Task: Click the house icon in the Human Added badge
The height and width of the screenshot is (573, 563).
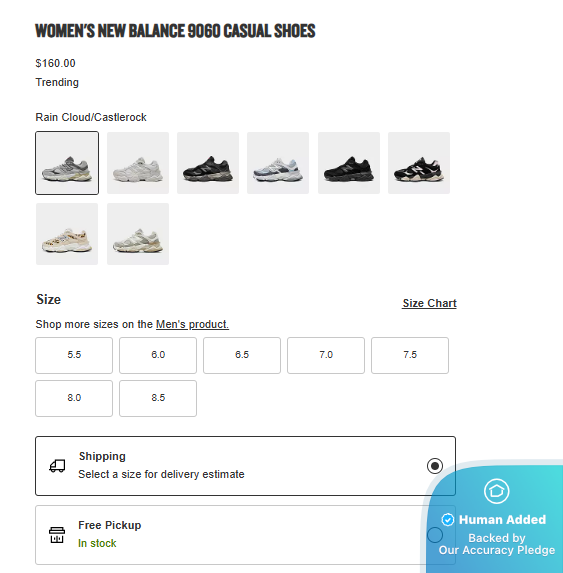Action: pos(496,491)
